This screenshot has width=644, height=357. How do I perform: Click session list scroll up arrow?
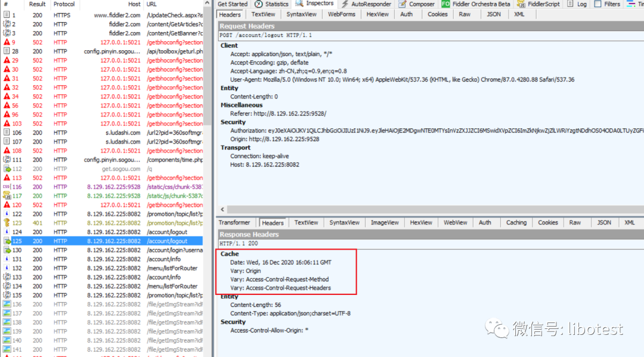(208, 4)
